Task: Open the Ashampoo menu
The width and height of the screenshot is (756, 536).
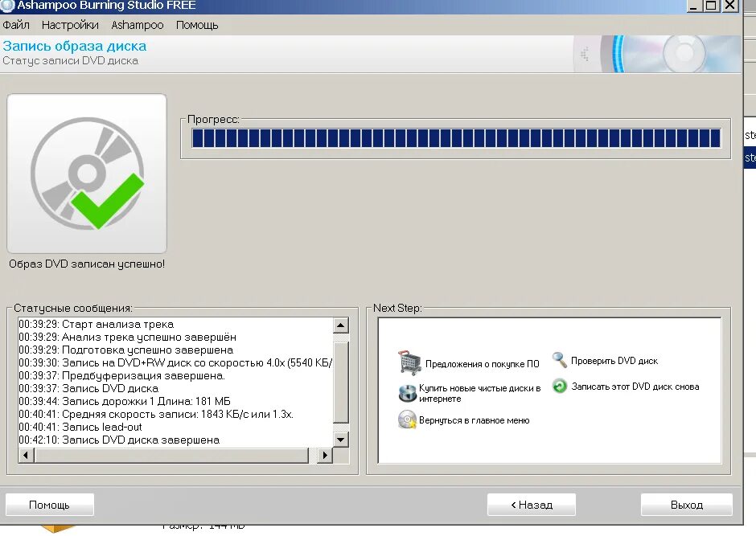Action: pyautogui.click(x=138, y=25)
